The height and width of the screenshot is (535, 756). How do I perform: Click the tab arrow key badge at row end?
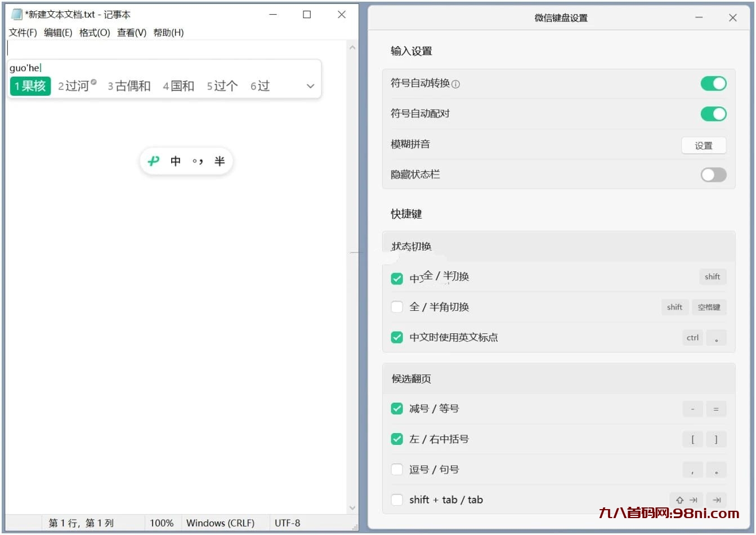pos(717,500)
